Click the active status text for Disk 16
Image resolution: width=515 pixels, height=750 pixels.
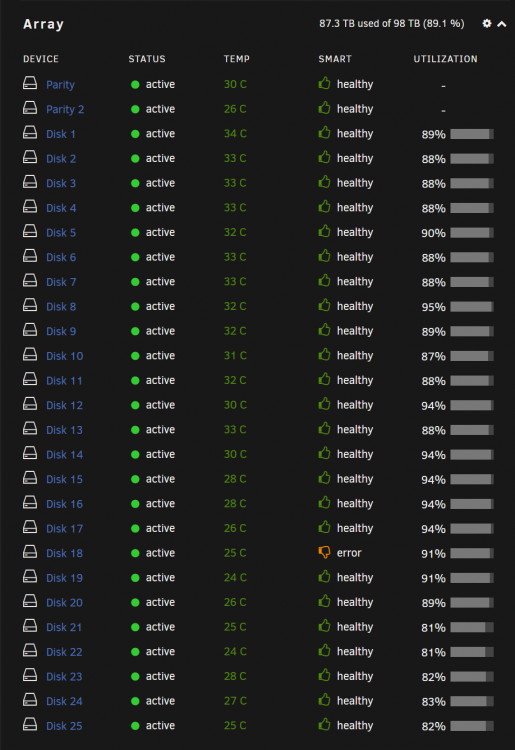pos(160,504)
